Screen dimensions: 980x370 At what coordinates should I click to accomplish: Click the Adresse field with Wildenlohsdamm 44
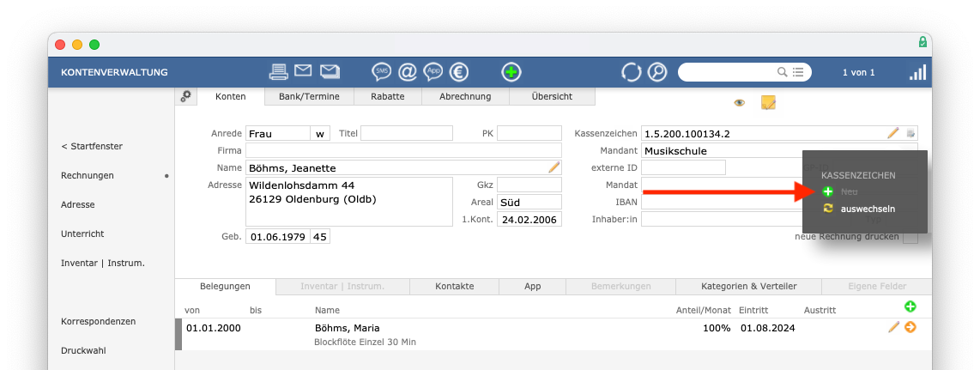point(348,201)
